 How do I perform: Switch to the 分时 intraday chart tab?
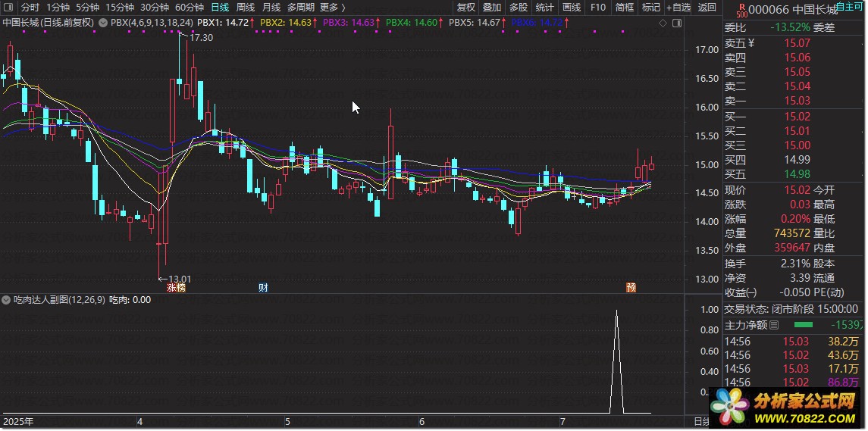click(30, 7)
